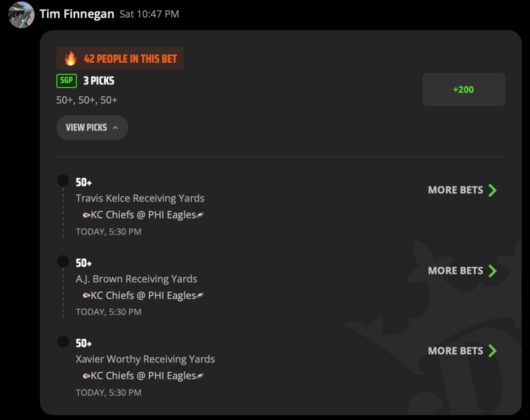The image size is (530, 420).
Task: Select the 42 People In This Bet banner
Action: pos(120,59)
